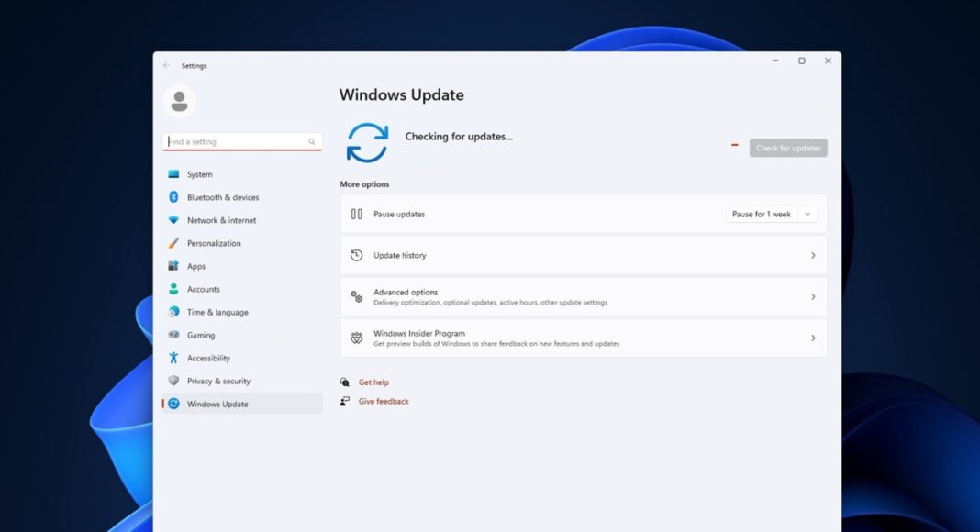Click the Apps icon in sidebar
980x532 pixels.
(173, 266)
